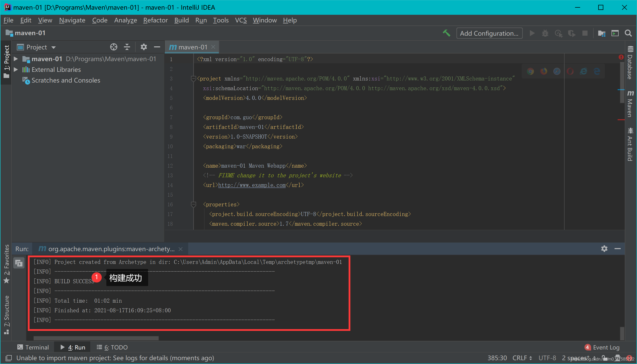Open the Event Log button
Screen dimensions: 637x364
tap(602, 347)
